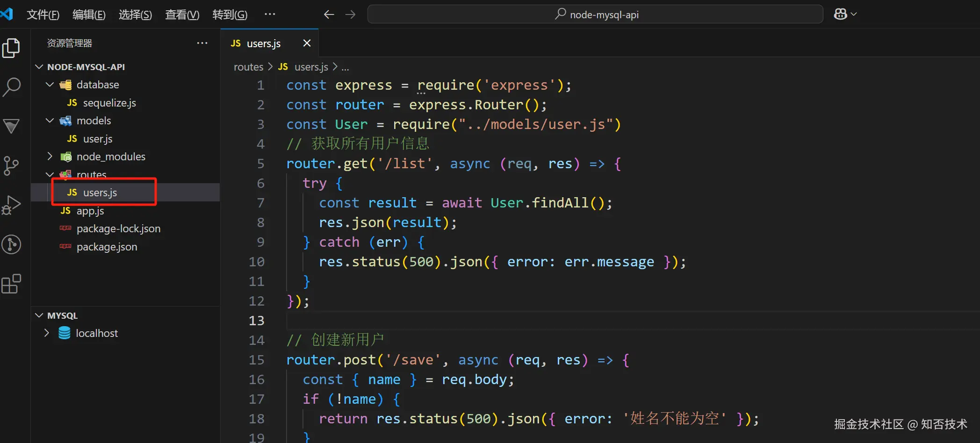980x443 pixels.
Task: Open the 文件(F) menu
Action: [43, 14]
